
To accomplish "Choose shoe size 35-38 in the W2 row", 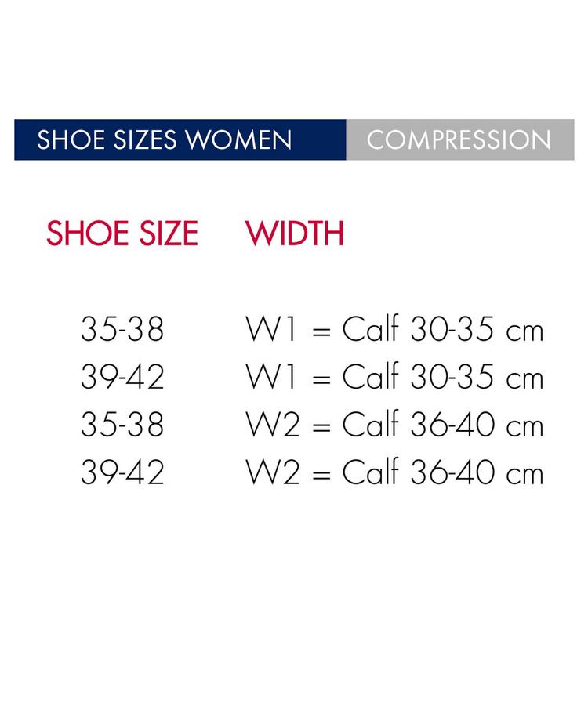I will [122, 425].
